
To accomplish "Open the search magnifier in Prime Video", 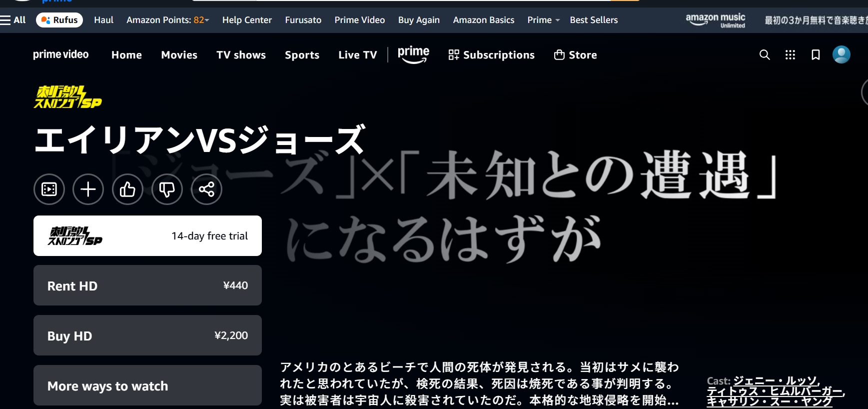I will [764, 55].
